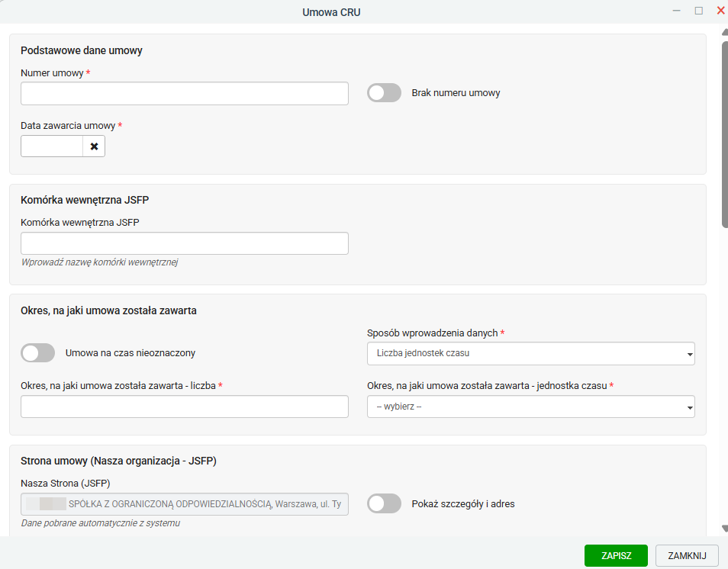
Task: Clear the contract date with the X icon
Action: click(94, 146)
